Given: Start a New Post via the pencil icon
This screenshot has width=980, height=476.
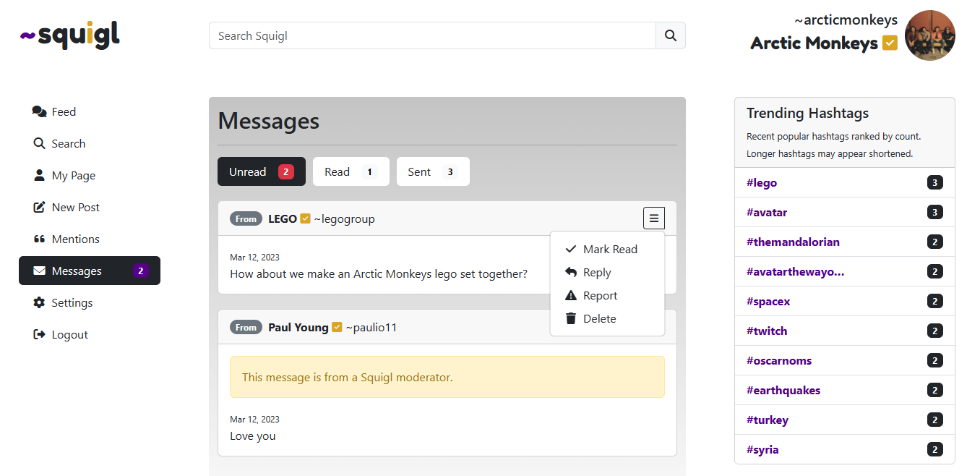Looking at the screenshot, I should (40, 206).
